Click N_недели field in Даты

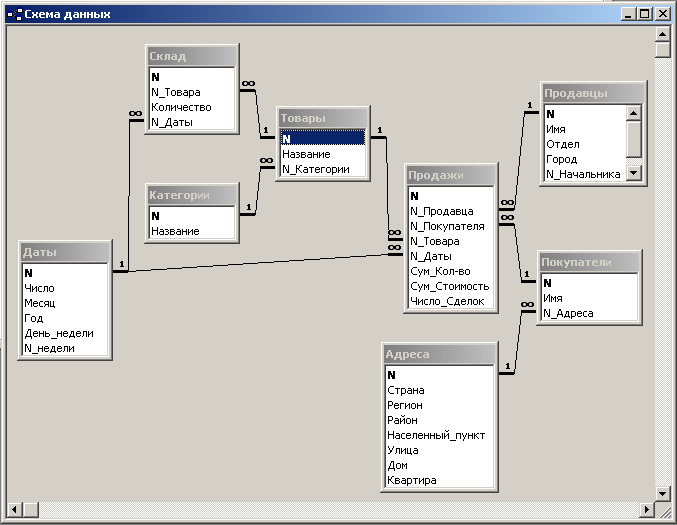point(65,348)
